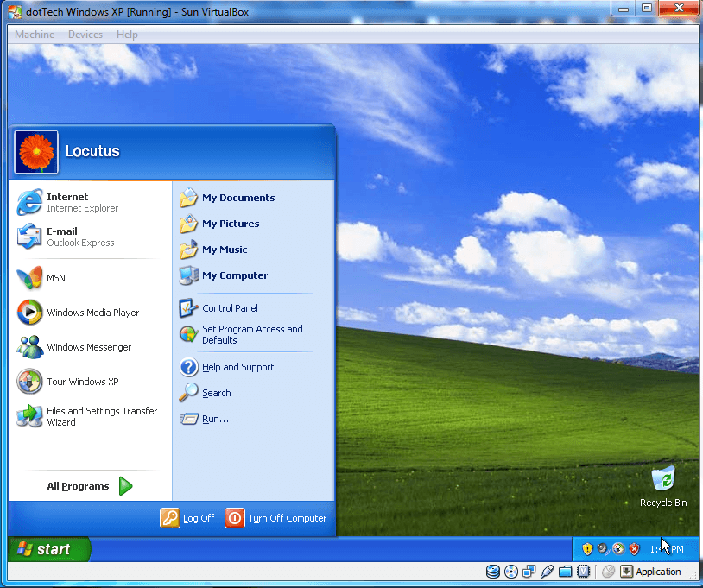Click the red security alert shield in tray

[634, 549]
